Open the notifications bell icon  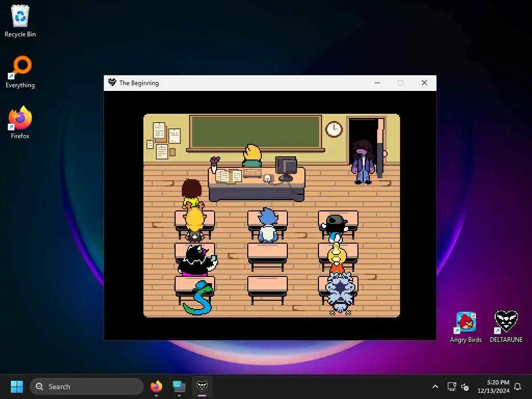pyautogui.click(x=517, y=387)
